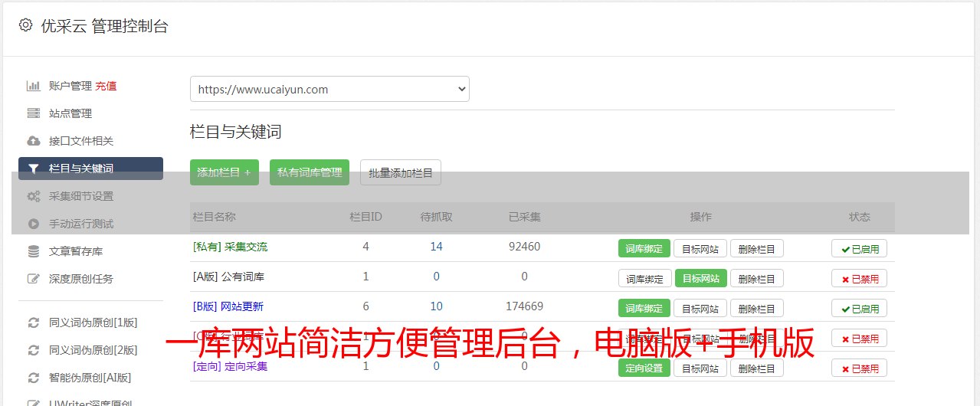Click 目标网站 for 定向采集 row
The image size is (980, 406).
click(700, 368)
